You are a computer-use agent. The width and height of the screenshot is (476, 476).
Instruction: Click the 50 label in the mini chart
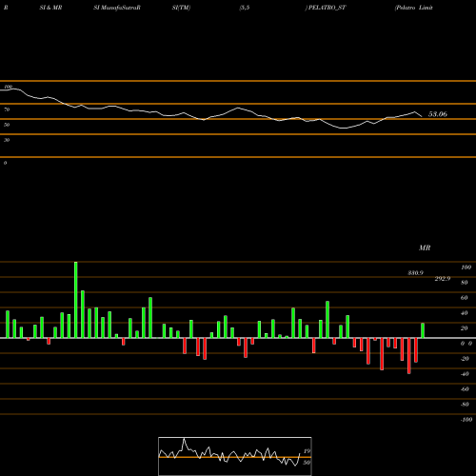(307, 463)
